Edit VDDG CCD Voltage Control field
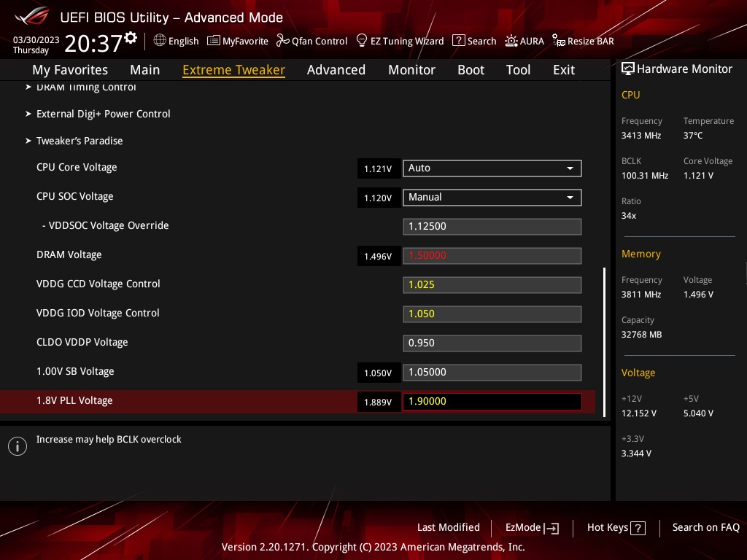747x560 pixels. 492,285
